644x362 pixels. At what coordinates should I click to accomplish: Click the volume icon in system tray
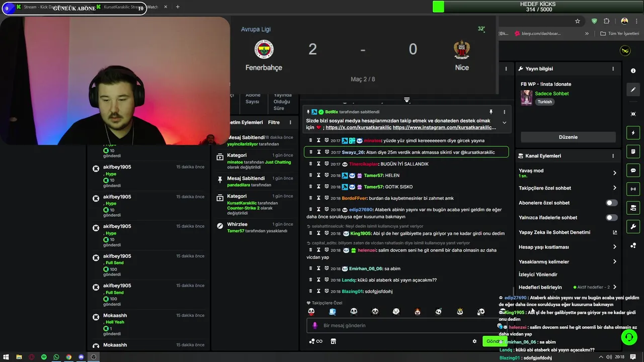[x=609, y=357]
